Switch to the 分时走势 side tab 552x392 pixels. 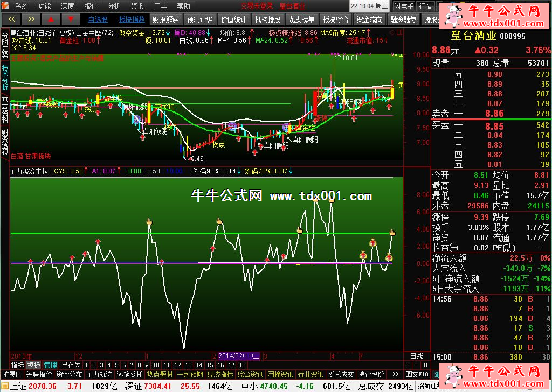(x=5, y=46)
